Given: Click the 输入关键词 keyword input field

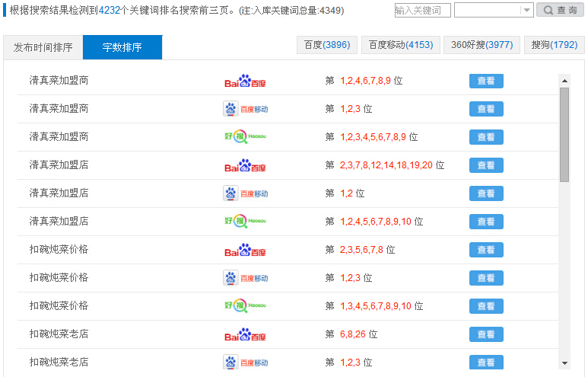Looking at the screenshot, I should click(x=423, y=10).
